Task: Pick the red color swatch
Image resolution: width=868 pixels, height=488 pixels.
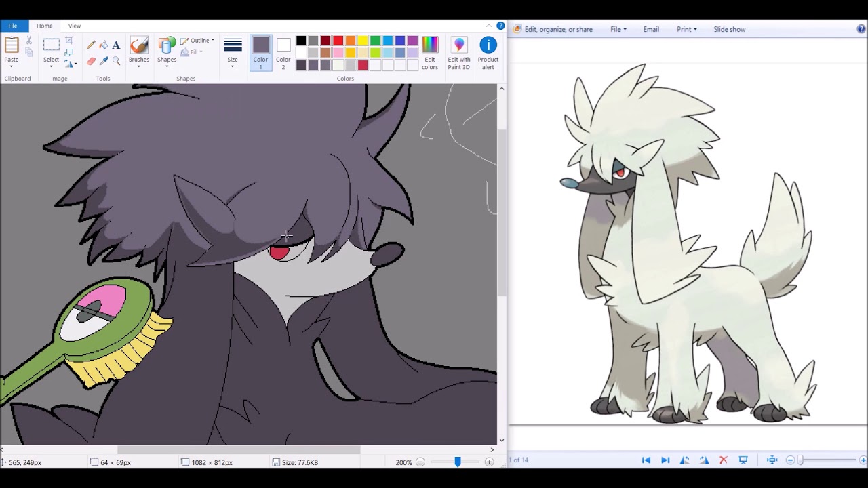Action: pyautogui.click(x=338, y=41)
